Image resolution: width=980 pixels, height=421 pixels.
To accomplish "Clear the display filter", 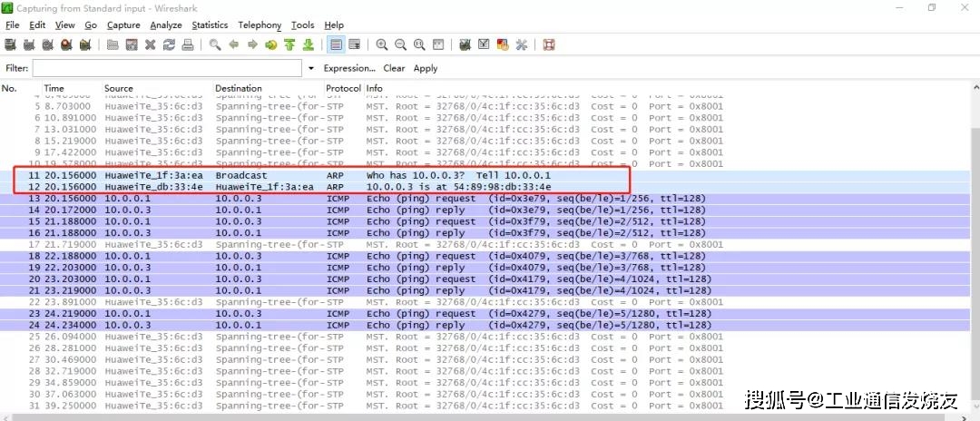I will point(394,68).
